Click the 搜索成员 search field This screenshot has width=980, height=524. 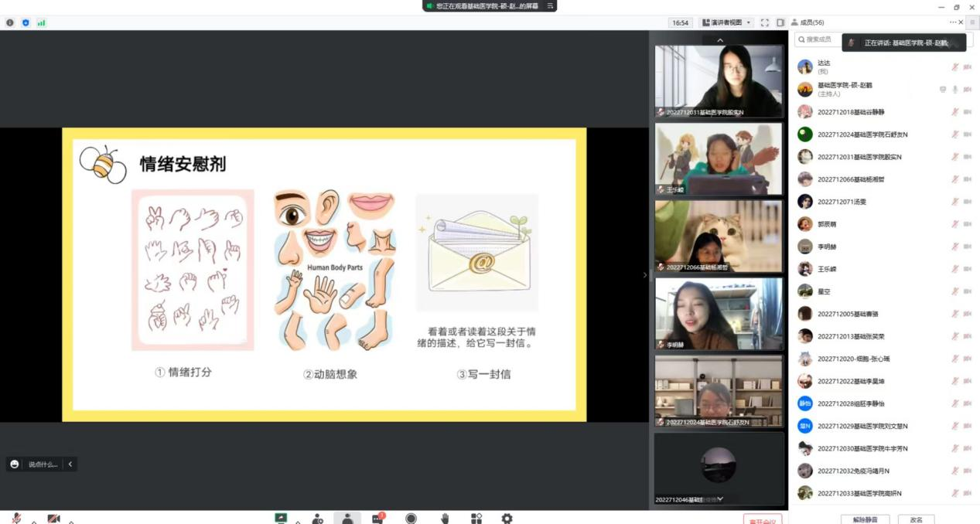[819, 39]
